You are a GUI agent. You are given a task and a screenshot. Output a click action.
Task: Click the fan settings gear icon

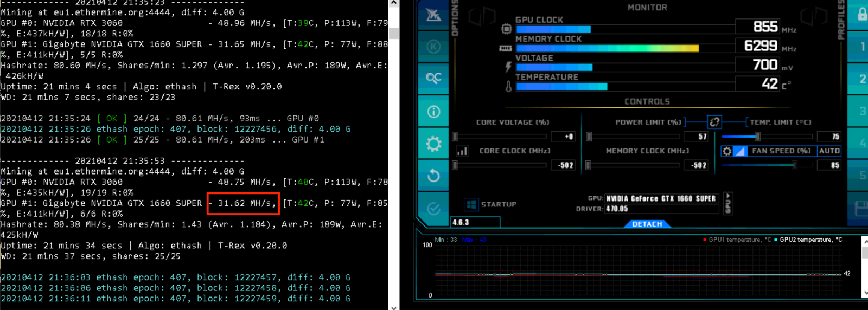727,151
